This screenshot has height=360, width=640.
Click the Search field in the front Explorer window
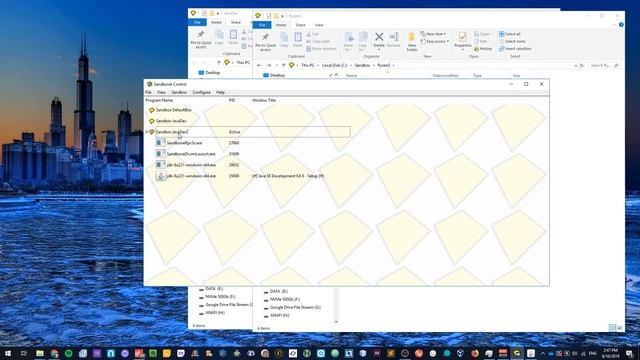tap(604, 65)
